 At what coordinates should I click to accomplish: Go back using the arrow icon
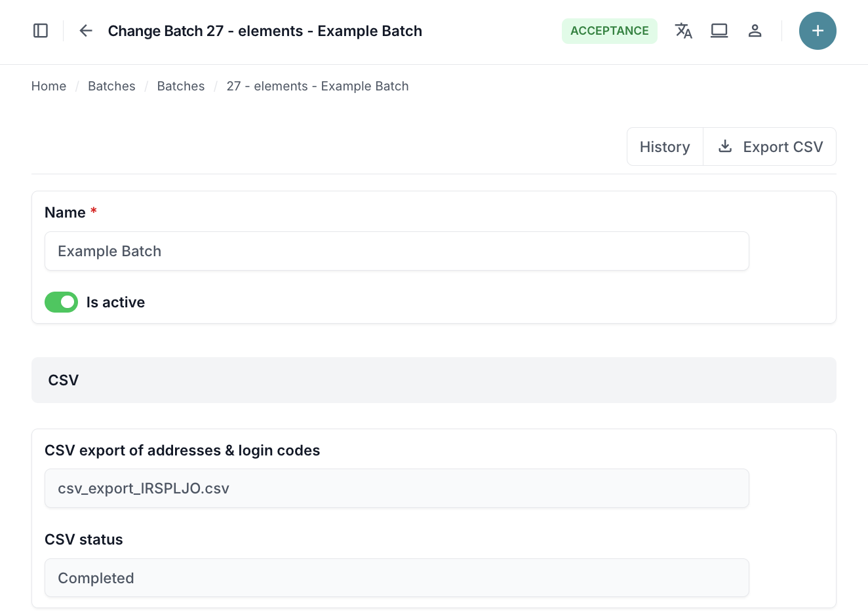click(86, 31)
